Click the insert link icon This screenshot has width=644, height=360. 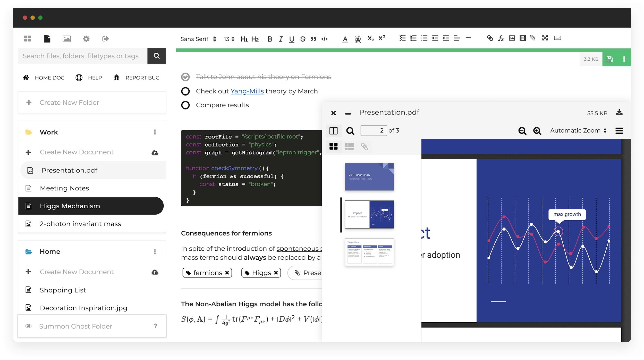click(490, 38)
